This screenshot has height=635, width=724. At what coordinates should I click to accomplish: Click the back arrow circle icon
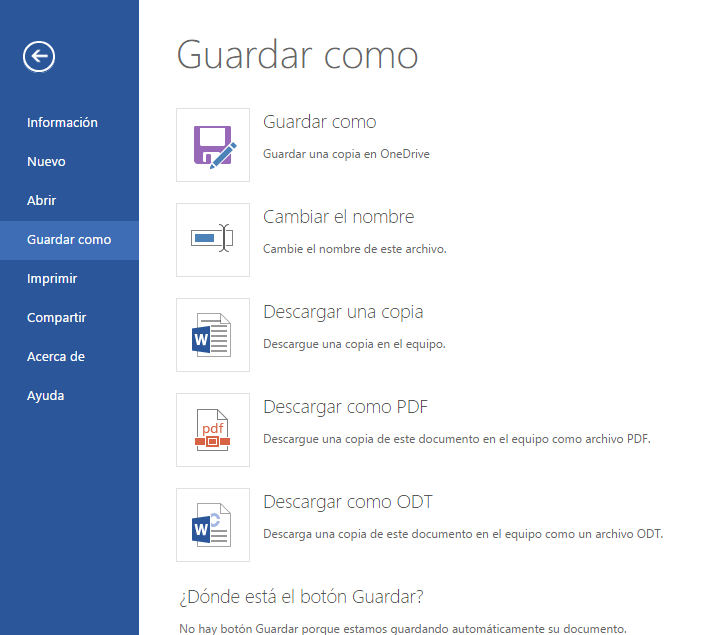point(39,57)
